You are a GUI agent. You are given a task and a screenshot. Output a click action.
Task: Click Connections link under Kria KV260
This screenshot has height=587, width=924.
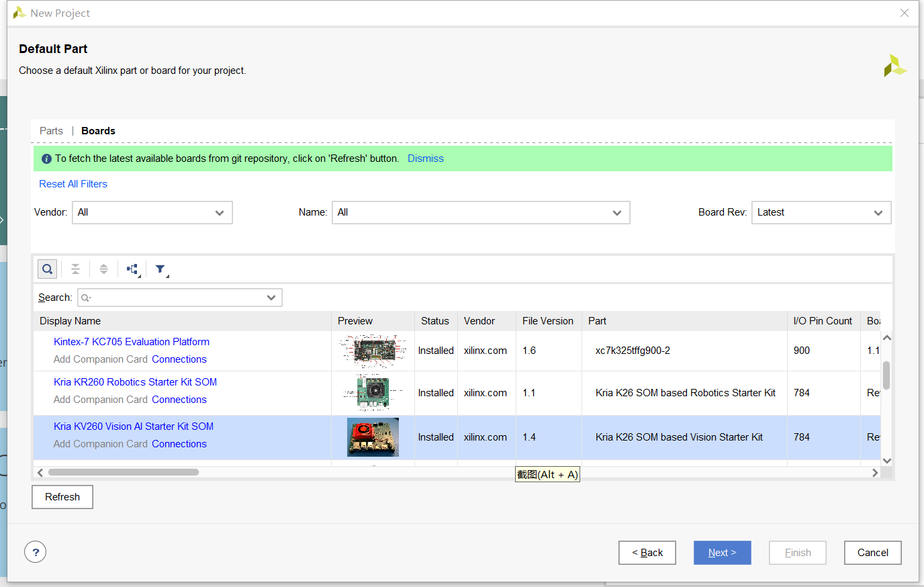coord(179,444)
